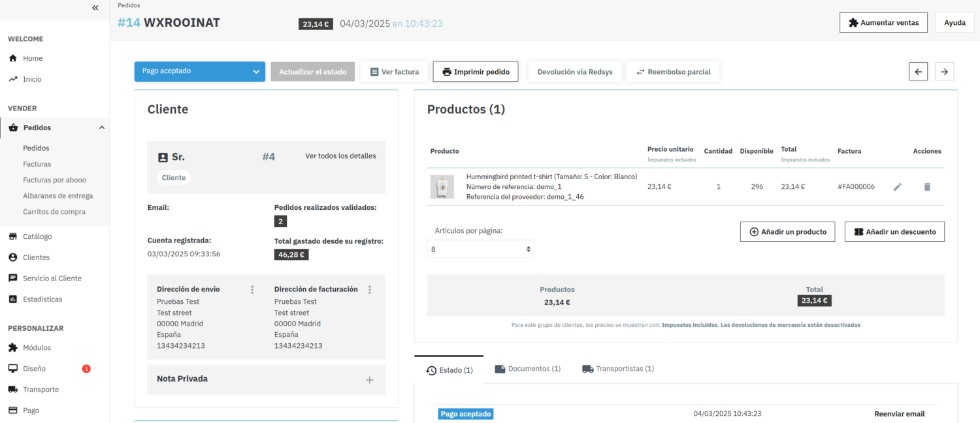The width and height of the screenshot is (980, 423).
Task: Open shipping address three-dot options menu
Action: [x=252, y=290]
